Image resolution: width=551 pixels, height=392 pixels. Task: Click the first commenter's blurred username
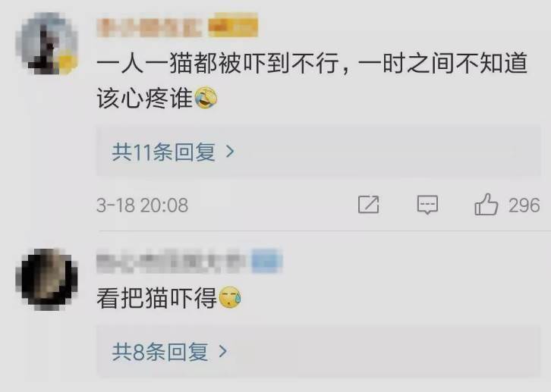[x=150, y=27]
